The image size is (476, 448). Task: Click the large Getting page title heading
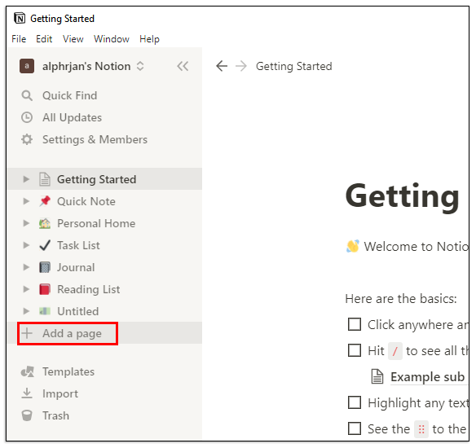pyautogui.click(x=402, y=197)
